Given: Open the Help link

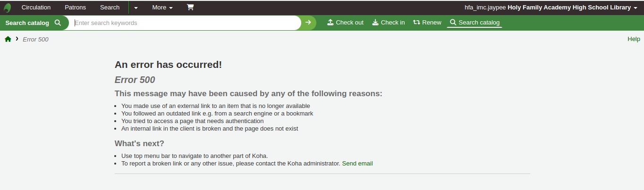Looking at the screenshot, I should coord(634,39).
